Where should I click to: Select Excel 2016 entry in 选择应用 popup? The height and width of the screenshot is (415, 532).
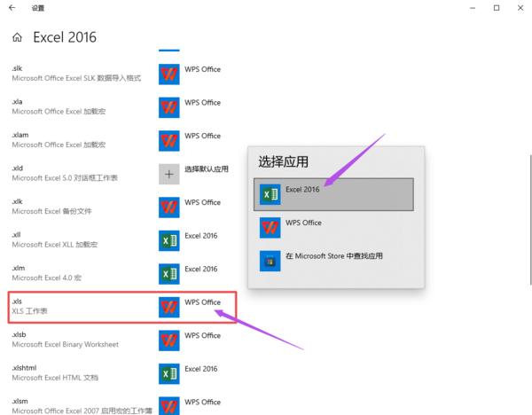[333, 194]
